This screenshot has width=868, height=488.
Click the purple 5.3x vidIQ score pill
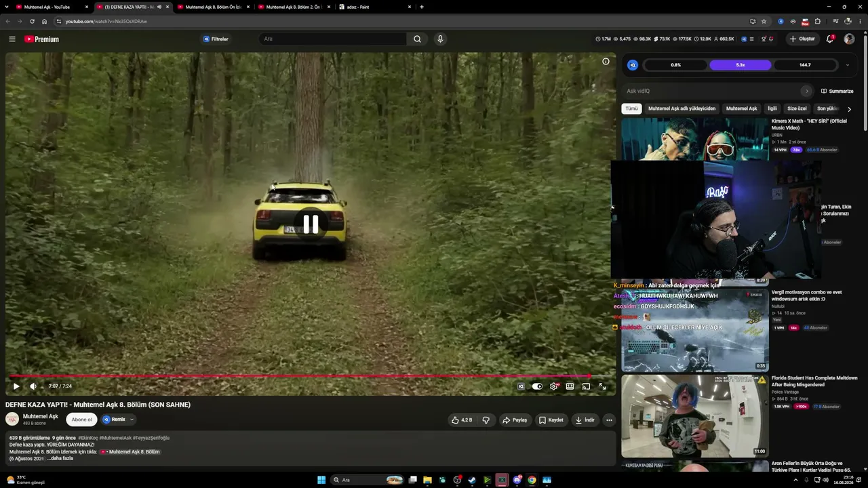[x=741, y=65]
